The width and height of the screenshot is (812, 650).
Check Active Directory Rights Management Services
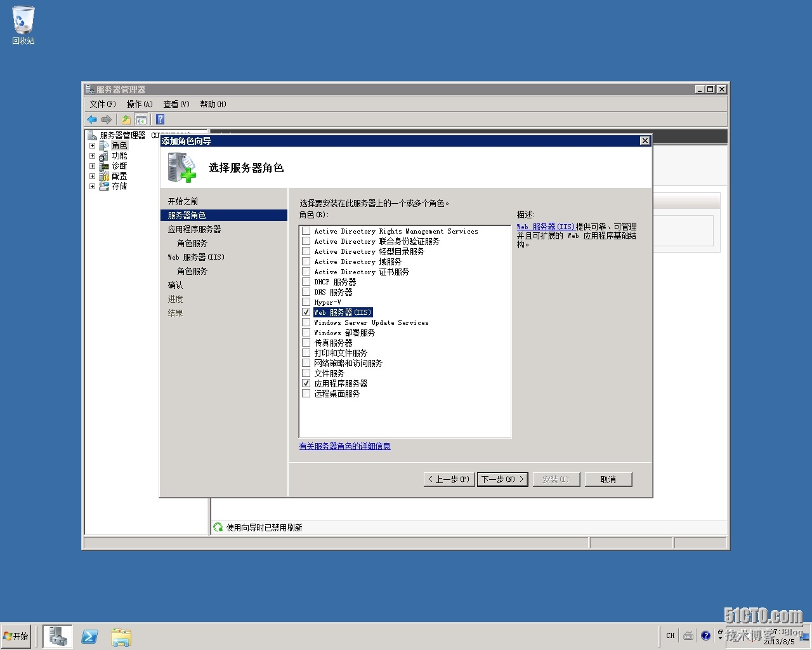click(306, 231)
